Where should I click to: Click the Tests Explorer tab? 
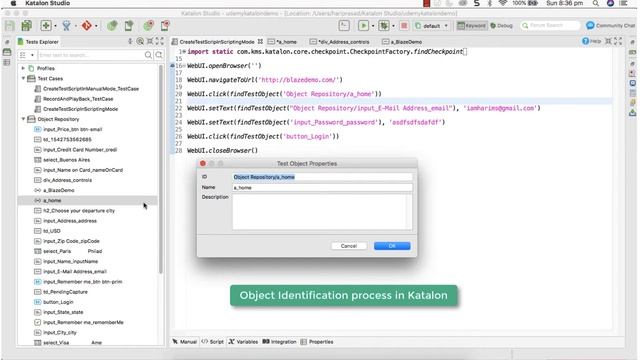coord(38,42)
